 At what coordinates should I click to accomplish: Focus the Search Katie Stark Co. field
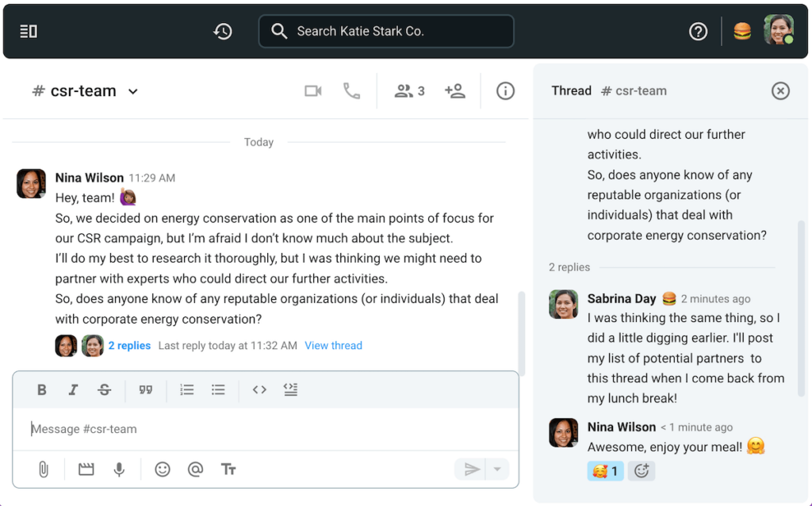pos(386,32)
